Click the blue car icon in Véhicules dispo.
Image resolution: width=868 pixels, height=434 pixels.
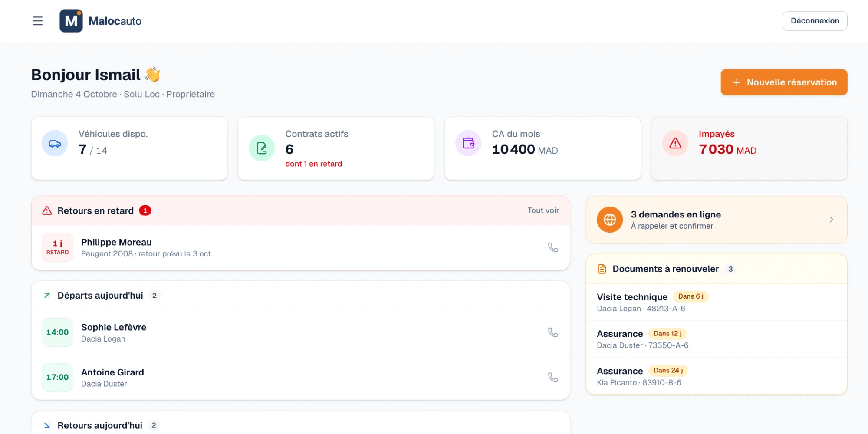55,143
